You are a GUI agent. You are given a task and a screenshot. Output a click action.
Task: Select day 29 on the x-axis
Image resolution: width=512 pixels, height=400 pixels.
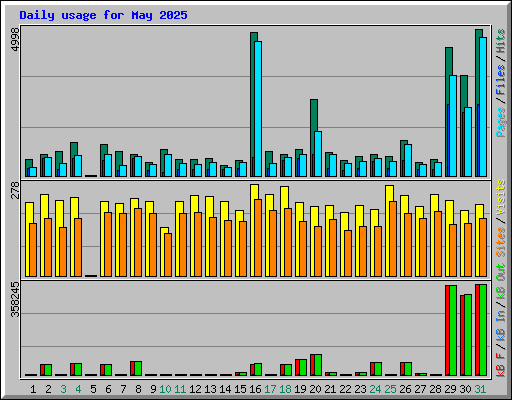450,389
